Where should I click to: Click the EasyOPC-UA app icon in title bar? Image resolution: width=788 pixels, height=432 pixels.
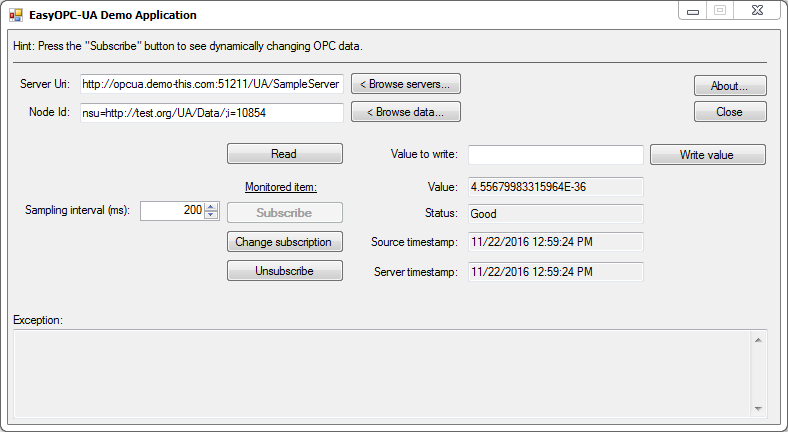pyautogui.click(x=16, y=15)
